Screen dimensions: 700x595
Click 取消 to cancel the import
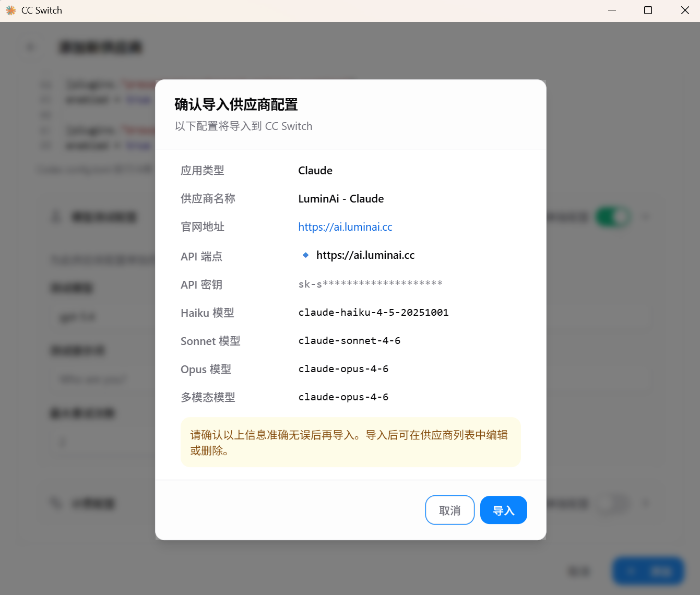tap(450, 510)
